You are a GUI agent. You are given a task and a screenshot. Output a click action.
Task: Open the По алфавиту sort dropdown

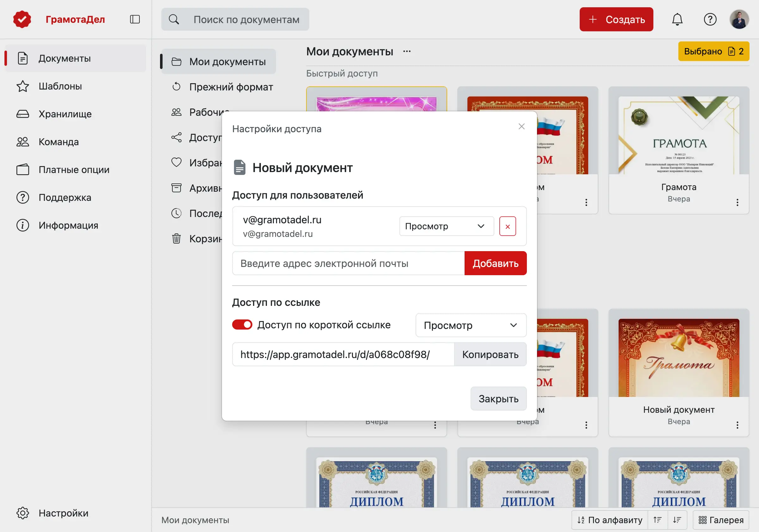(x=610, y=520)
